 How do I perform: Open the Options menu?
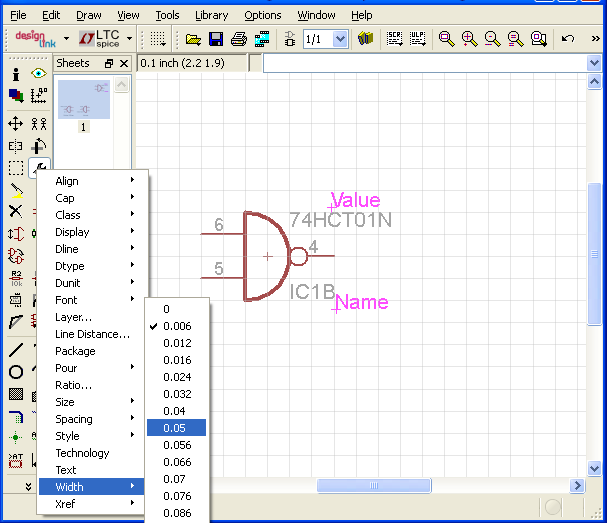[262, 15]
